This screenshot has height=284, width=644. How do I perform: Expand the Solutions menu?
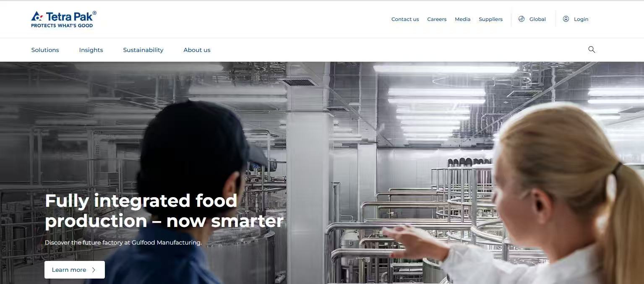[x=45, y=50]
